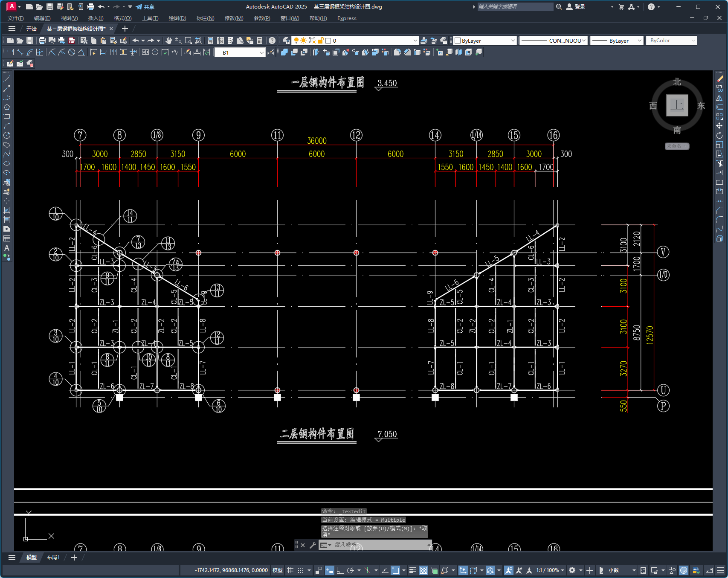Expand the annotation scale 1:1 / 100% dropdown
728x578 pixels.
(x=550, y=570)
